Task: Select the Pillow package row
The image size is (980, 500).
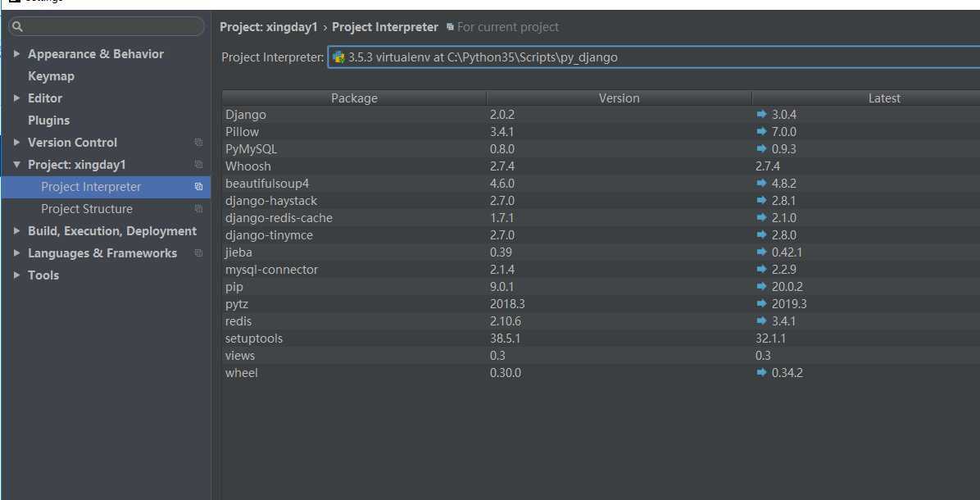Action: click(601, 132)
